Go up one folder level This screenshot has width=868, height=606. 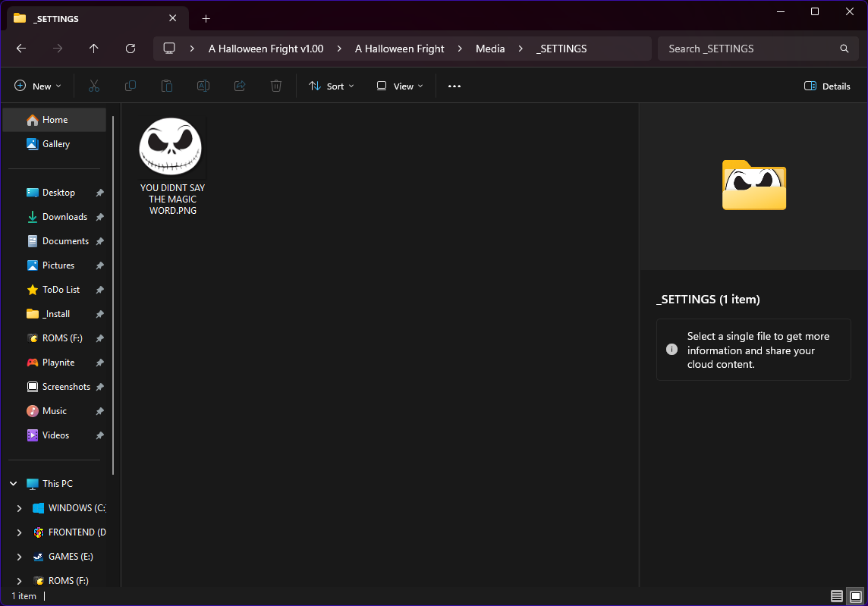[94, 49]
